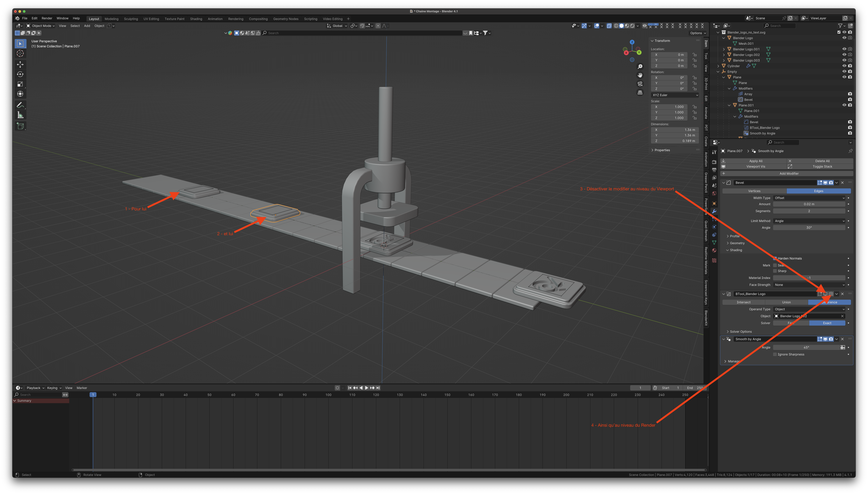Image resolution: width=868 pixels, height=494 pixels.
Task: Click the Add Modifier button
Action: point(787,174)
